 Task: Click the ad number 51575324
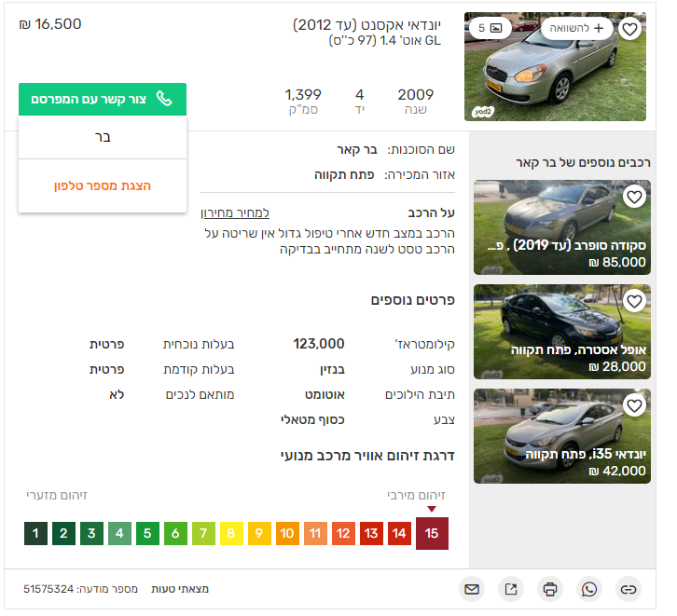point(48,589)
